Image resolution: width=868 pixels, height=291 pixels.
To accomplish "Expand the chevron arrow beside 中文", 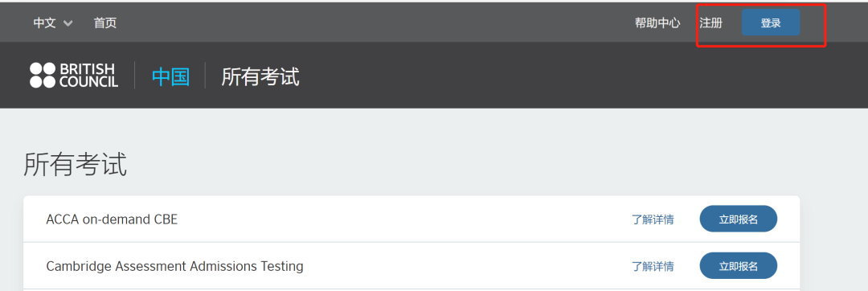I will click(x=68, y=23).
